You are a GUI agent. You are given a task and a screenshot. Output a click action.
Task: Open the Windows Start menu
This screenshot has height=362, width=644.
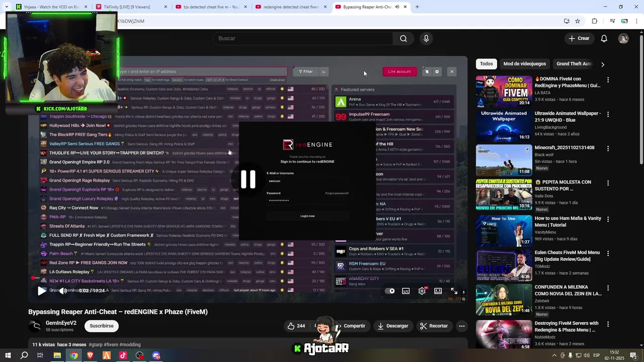point(8,355)
